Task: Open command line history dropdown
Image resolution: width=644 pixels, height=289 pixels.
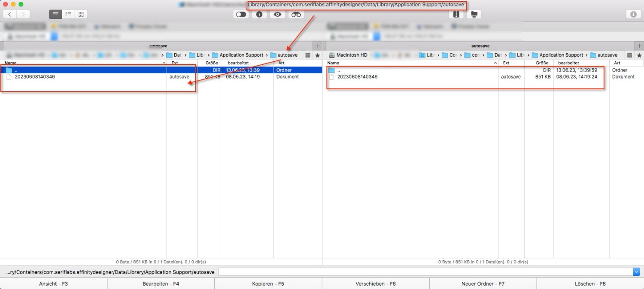Action: coord(637,271)
